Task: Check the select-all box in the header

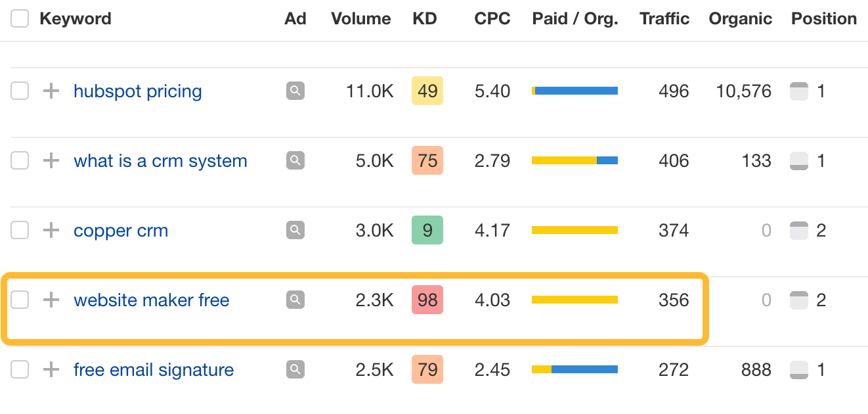Action: [19, 18]
